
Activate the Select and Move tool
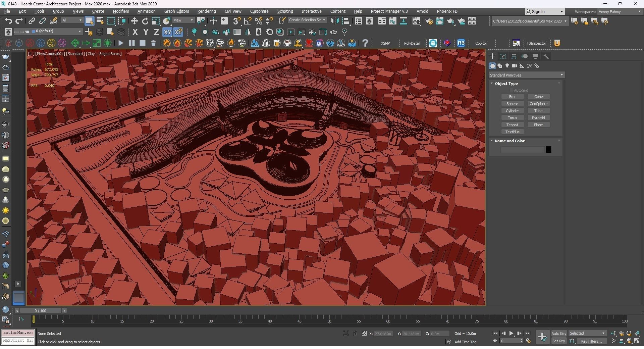point(134,21)
